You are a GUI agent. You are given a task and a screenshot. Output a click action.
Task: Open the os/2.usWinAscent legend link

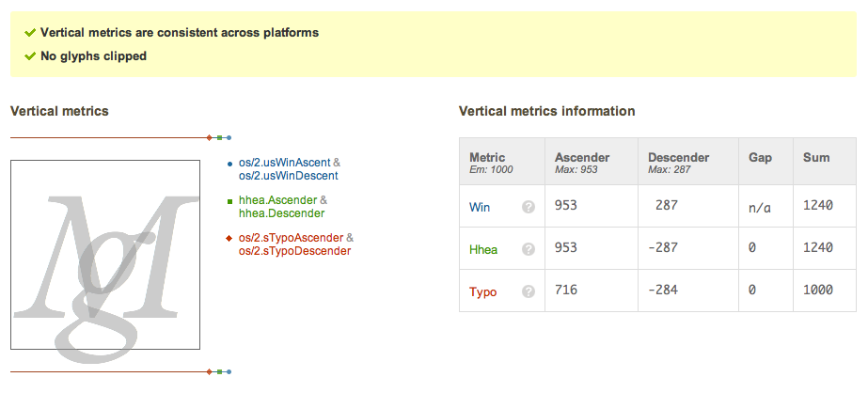coord(285,163)
